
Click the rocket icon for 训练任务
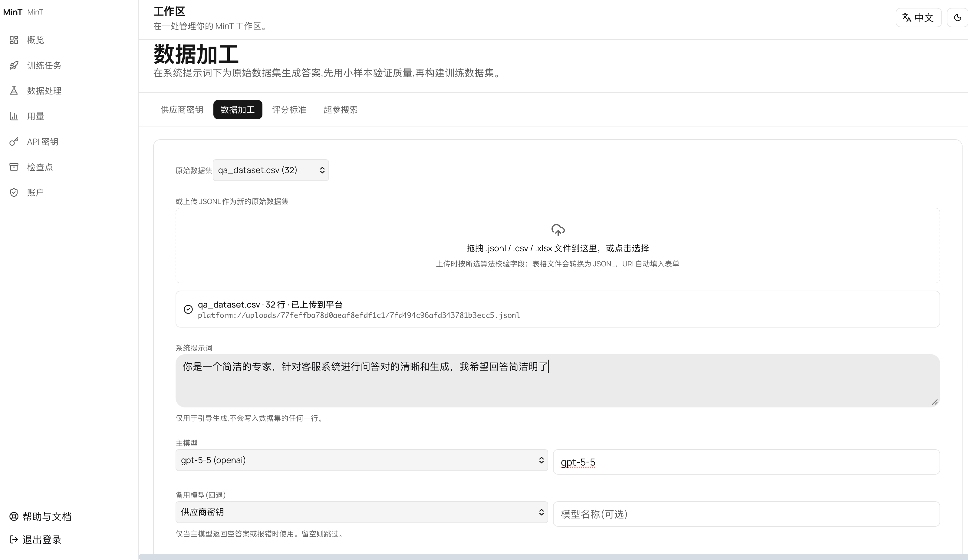pyautogui.click(x=14, y=65)
